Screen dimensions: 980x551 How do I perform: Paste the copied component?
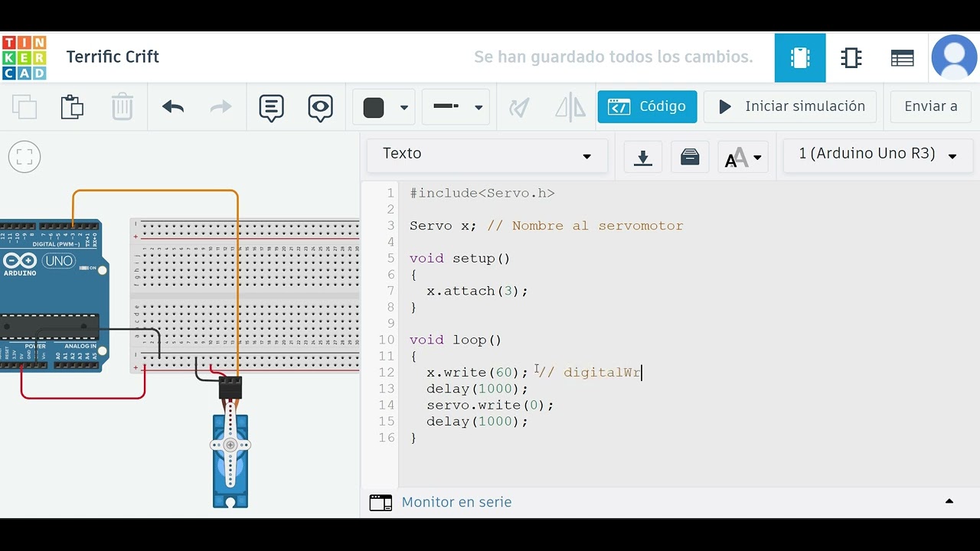(x=72, y=107)
